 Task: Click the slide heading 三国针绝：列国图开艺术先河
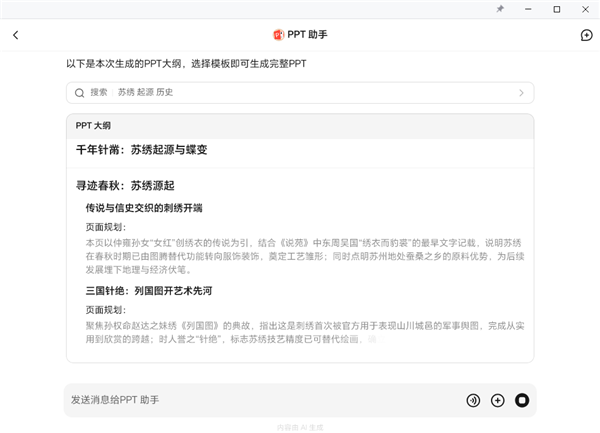coord(148,291)
